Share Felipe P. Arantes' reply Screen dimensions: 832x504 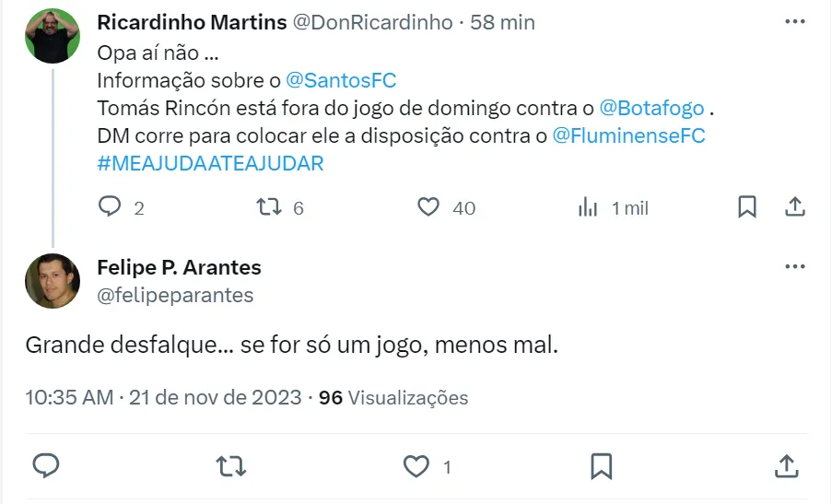click(x=786, y=465)
